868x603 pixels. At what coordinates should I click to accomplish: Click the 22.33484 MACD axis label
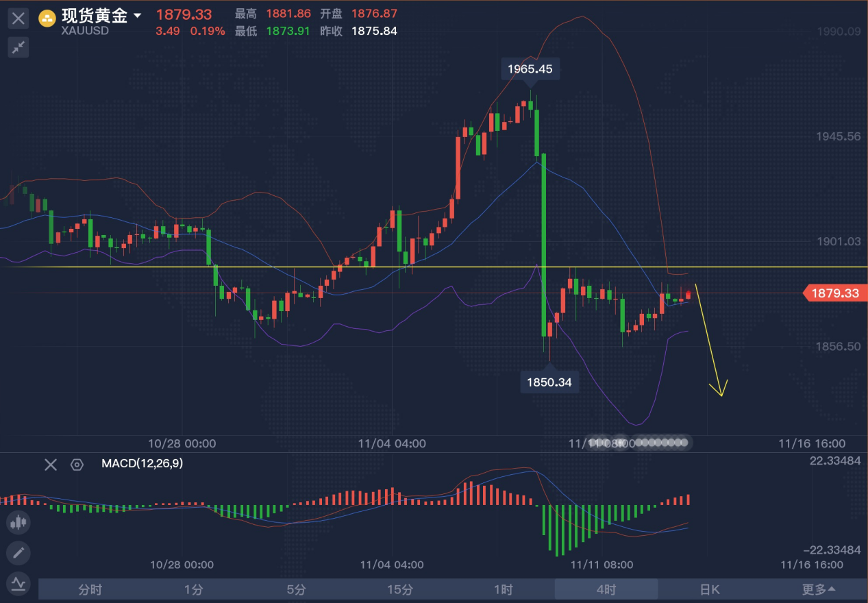point(835,460)
